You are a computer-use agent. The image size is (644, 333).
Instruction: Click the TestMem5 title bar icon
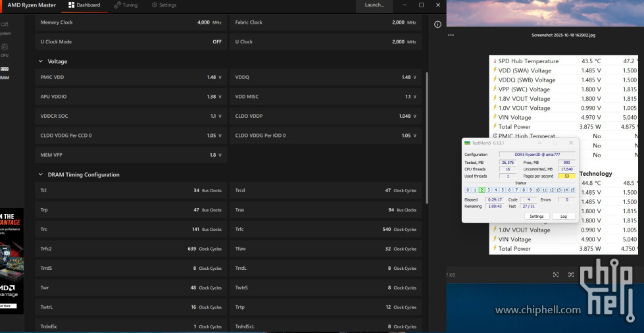tap(467, 143)
